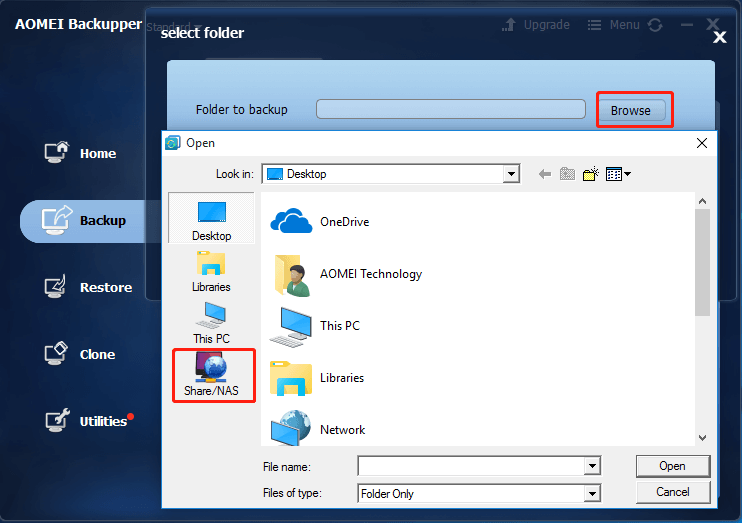Select Network in the file list

[x=318, y=429]
